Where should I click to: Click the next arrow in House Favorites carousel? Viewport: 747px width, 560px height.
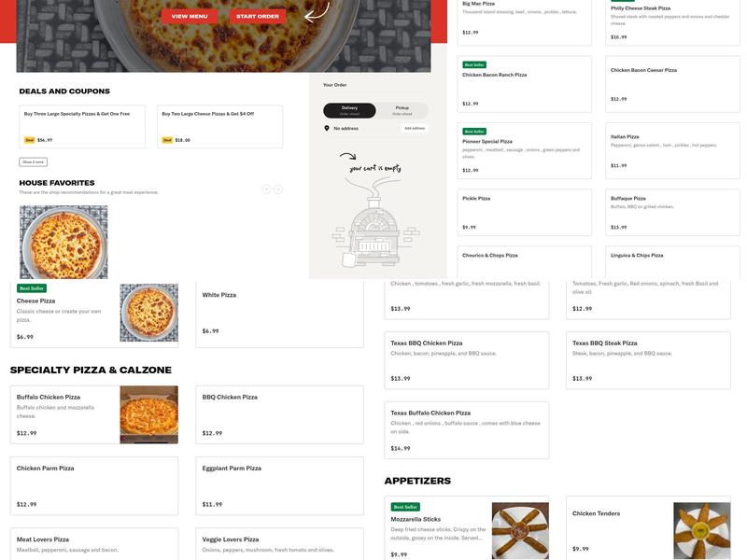(x=277, y=187)
